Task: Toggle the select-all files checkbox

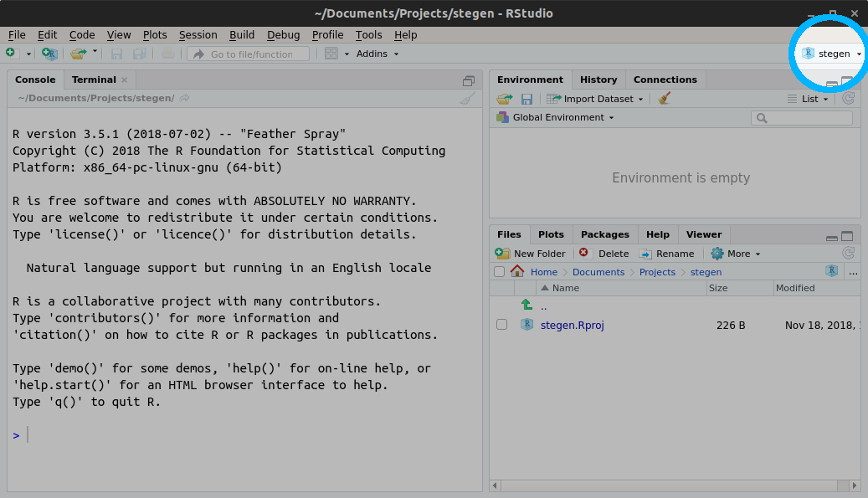Action: (500, 272)
